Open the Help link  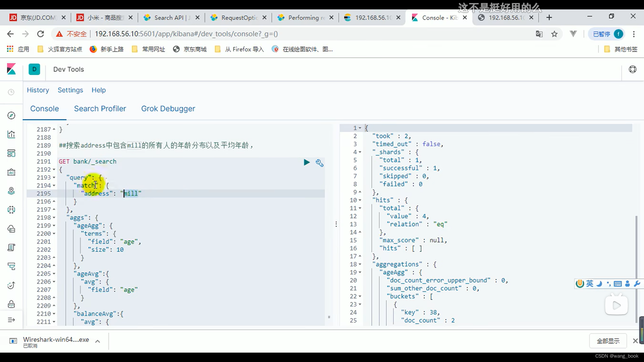99,90
